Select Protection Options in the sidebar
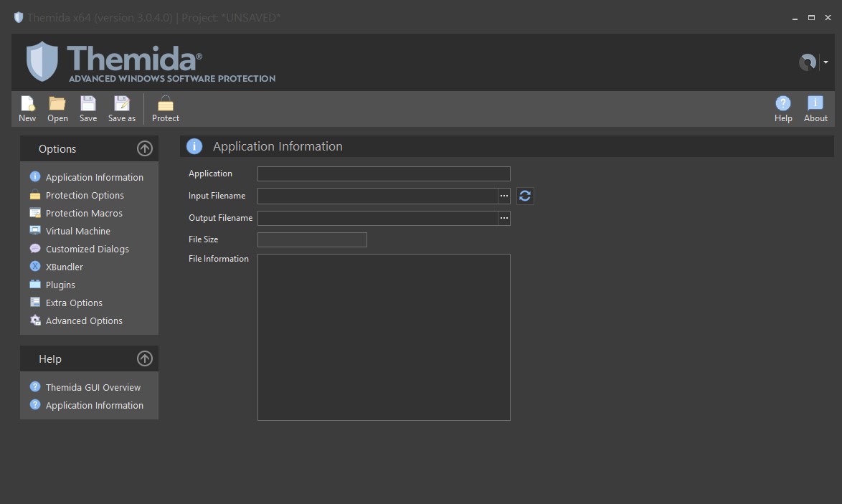Viewport: 842px width, 504px height. point(85,195)
